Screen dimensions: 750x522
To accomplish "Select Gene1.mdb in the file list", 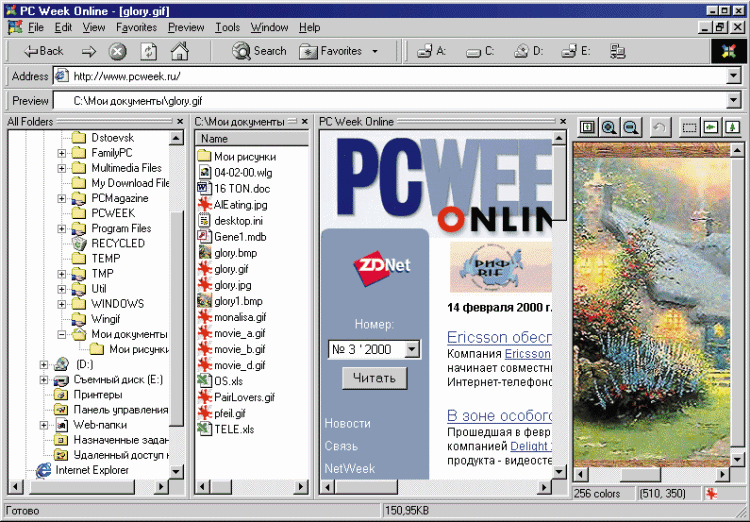I will 240,237.
